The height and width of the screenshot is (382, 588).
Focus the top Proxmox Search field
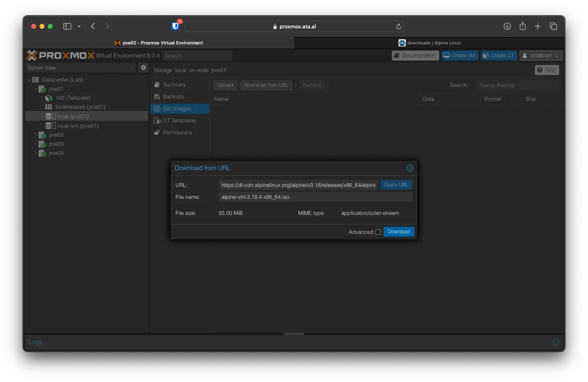click(x=197, y=56)
